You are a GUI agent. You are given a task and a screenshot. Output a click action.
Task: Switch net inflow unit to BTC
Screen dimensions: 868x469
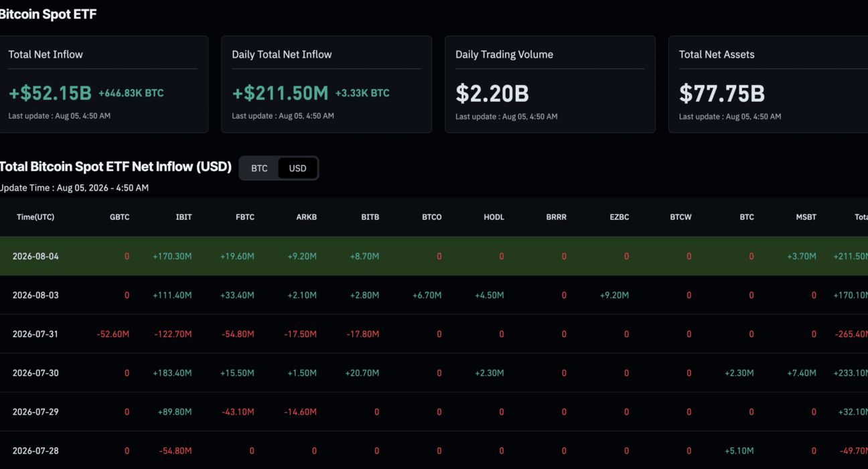[259, 168]
